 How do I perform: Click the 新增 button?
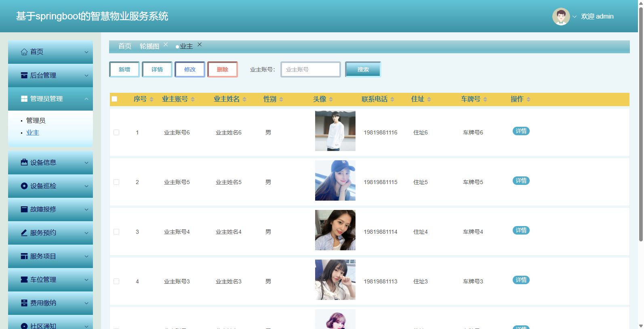[x=124, y=69]
